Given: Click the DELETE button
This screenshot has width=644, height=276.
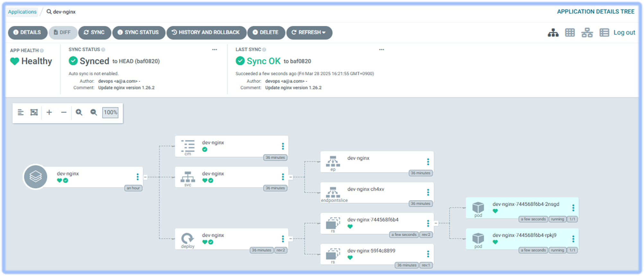Looking at the screenshot, I should click(x=266, y=33).
